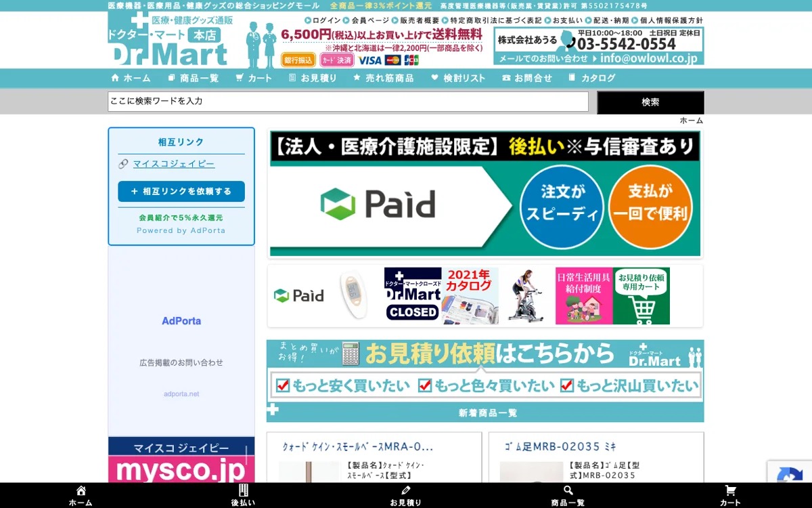Image resolution: width=812 pixels, height=508 pixels.
Task: Click the カード決済 payment icon
Action: click(336, 60)
